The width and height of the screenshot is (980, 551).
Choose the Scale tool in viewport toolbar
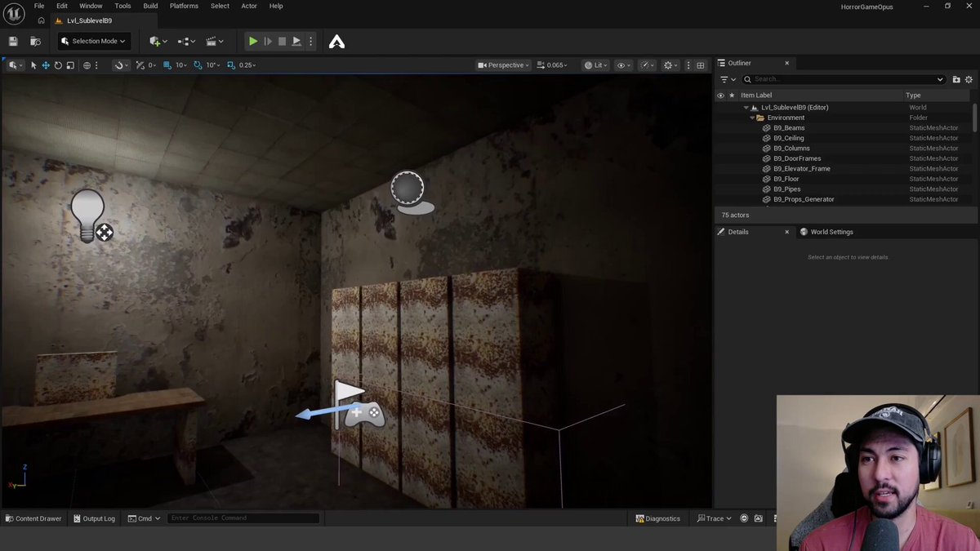coord(70,65)
